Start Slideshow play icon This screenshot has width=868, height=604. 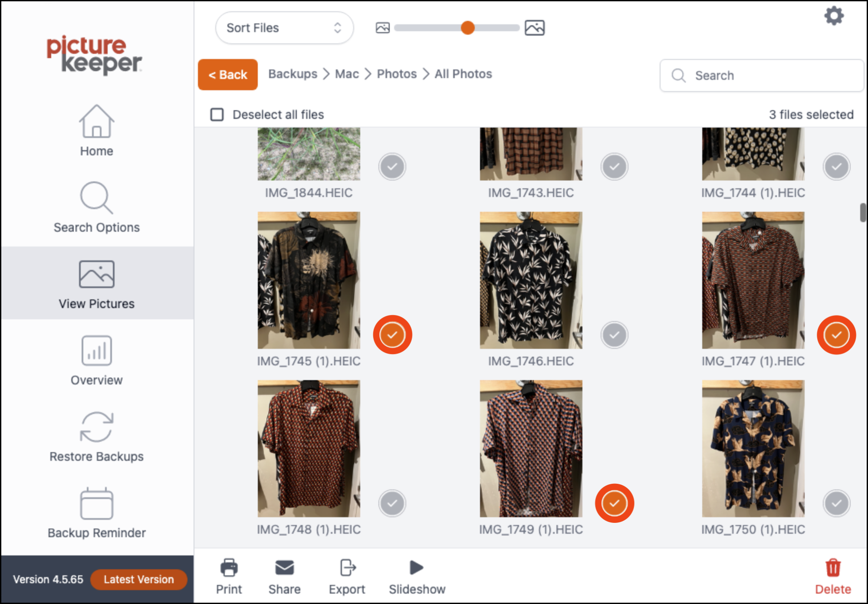[x=416, y=568]
